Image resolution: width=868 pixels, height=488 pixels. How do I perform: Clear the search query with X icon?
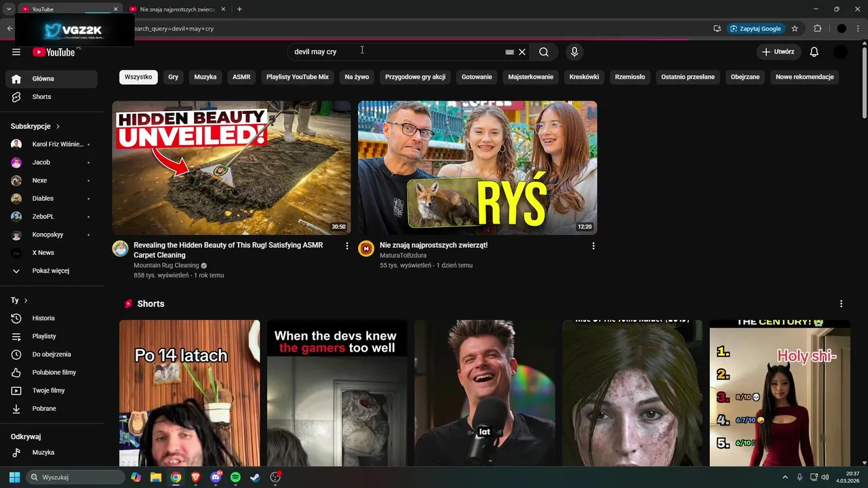522,52
